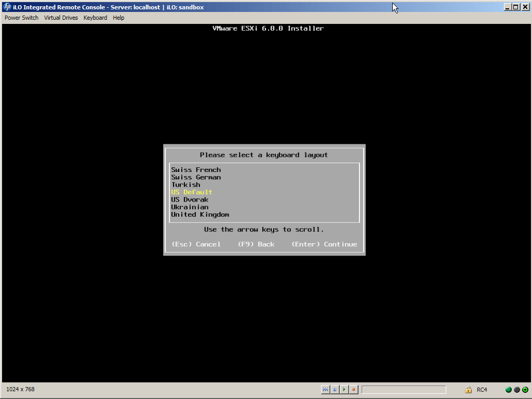Click the first green health LED

tap(509, 390)
